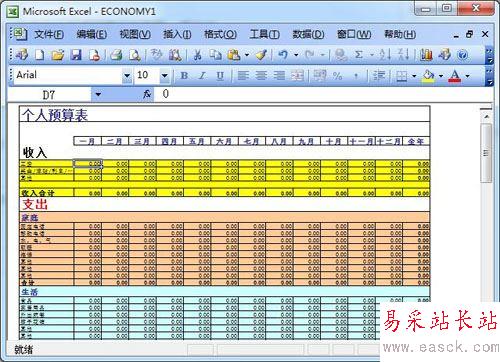Open the Paste options dropdown arrow

247,55
